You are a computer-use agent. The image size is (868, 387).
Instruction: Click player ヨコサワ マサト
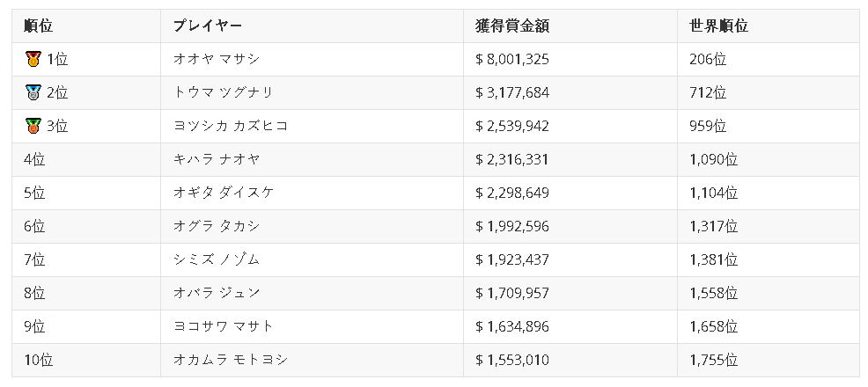tap(224, 327)
